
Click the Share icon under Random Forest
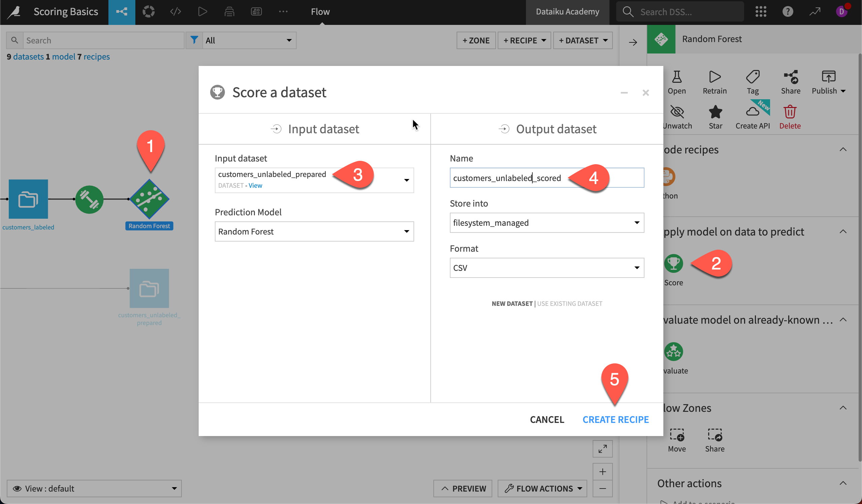[x=791, y=77]
